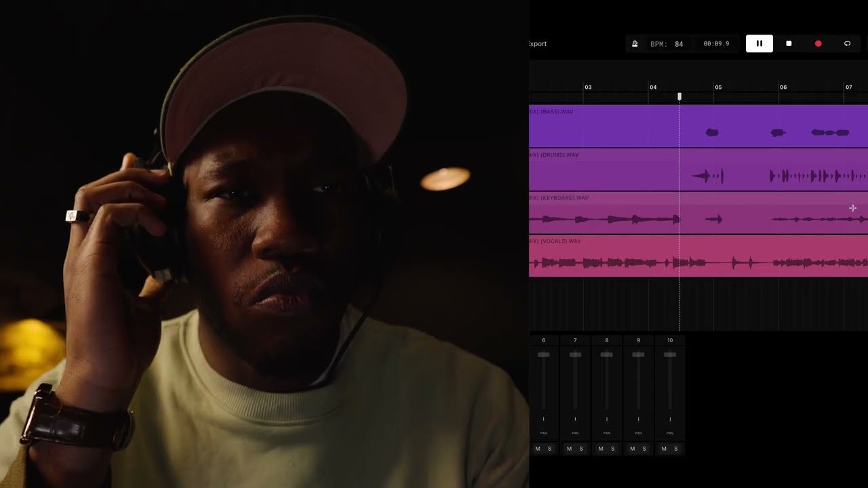This screenshot has height=488, width=868.
Task: Click channel 6 volume fader handle
Action: tap(544, 354)
